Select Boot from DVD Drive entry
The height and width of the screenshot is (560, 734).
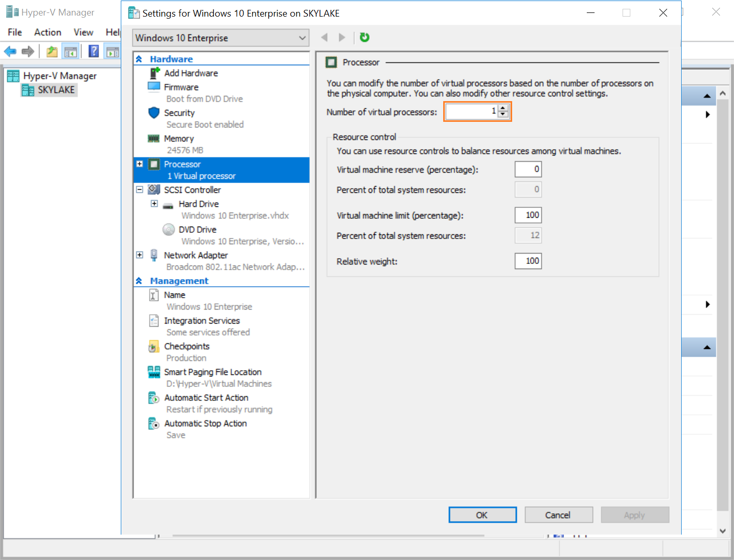coord(204,99)
